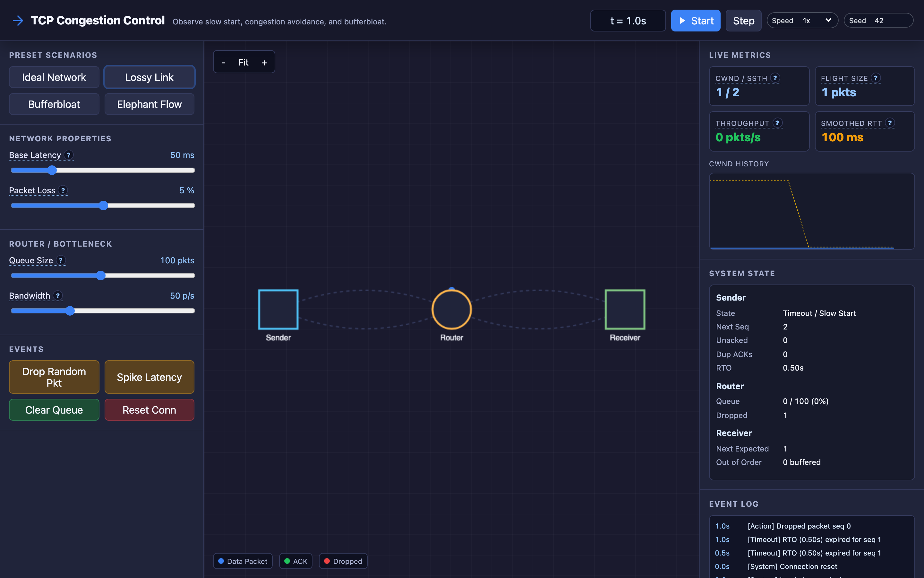
Task: Load the Elephant Flow preset
Action: pos(149,104)
